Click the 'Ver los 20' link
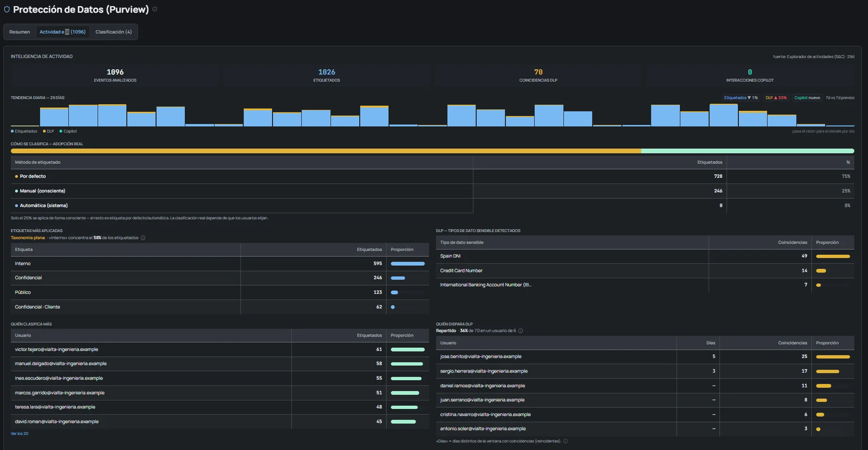This screenshot has height=450, width=868. coord(19,433)
